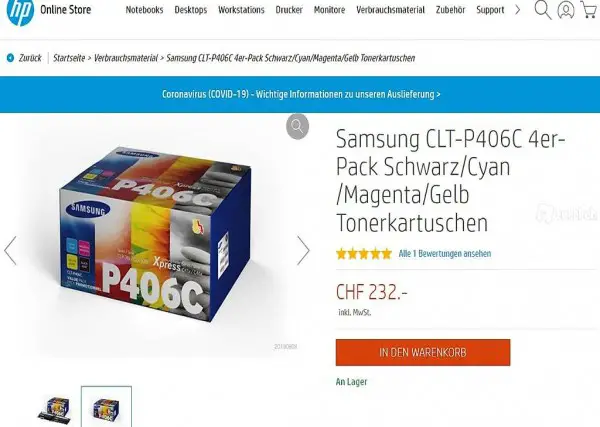
Task: Expand more navigation categories chevron
Action: pos(518,10)
